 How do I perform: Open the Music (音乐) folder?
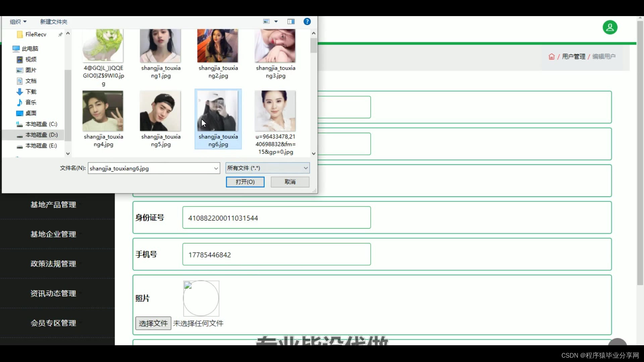(31, 102)
